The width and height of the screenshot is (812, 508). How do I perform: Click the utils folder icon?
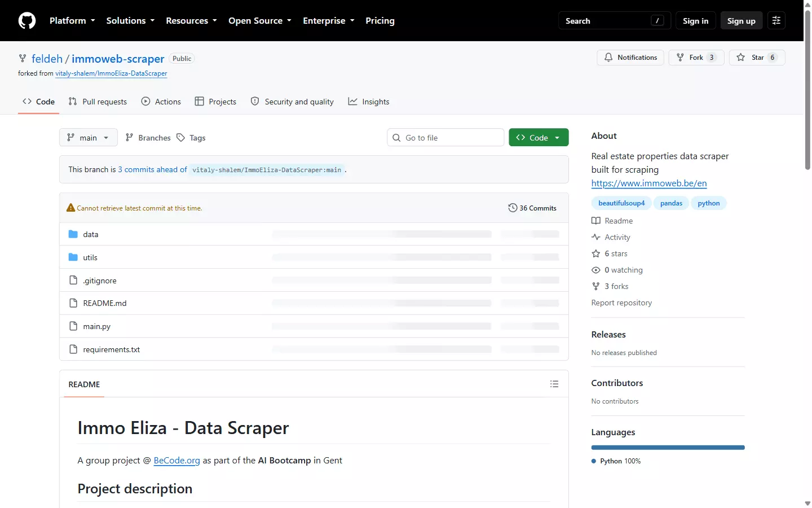tap(73, 257)
